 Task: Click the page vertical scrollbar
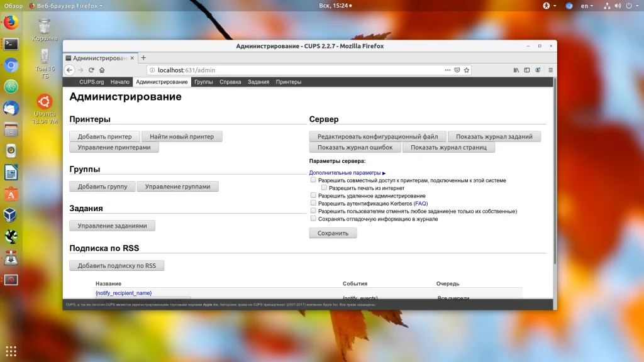pos(555,172)
